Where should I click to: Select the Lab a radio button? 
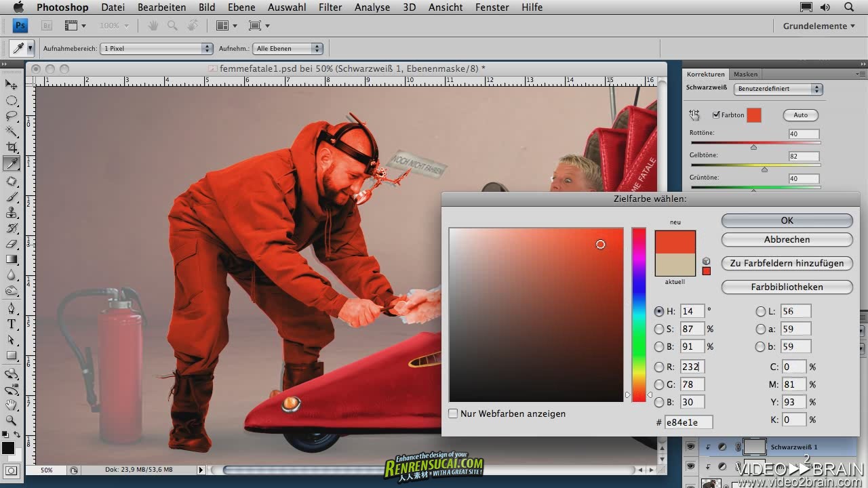[760, 329]
